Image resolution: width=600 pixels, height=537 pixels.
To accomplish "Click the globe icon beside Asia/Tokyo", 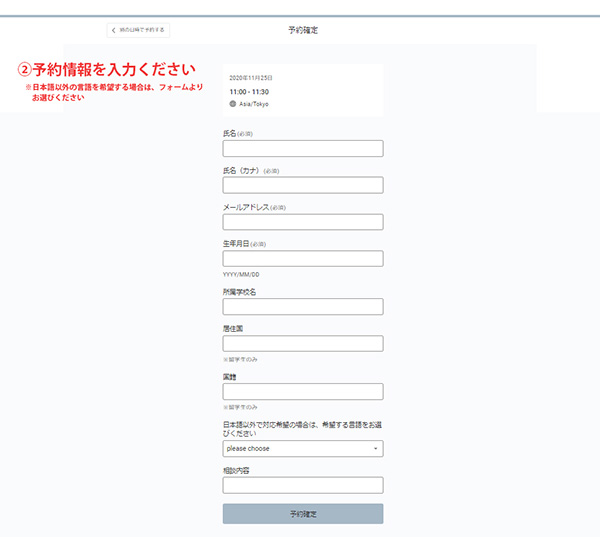I will point(232,104).
